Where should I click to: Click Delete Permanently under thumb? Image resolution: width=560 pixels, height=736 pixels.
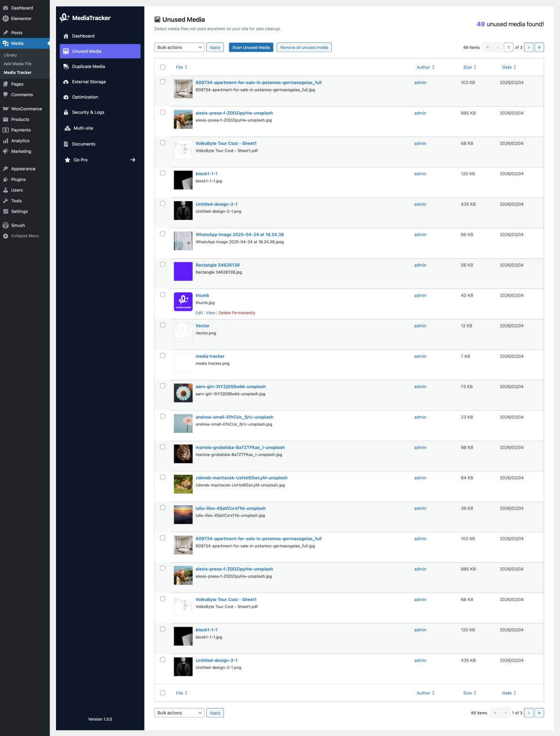(237, 313)
